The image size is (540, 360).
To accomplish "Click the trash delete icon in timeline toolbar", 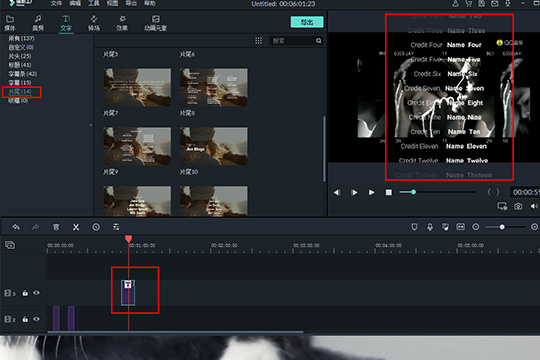I will 56,227.
